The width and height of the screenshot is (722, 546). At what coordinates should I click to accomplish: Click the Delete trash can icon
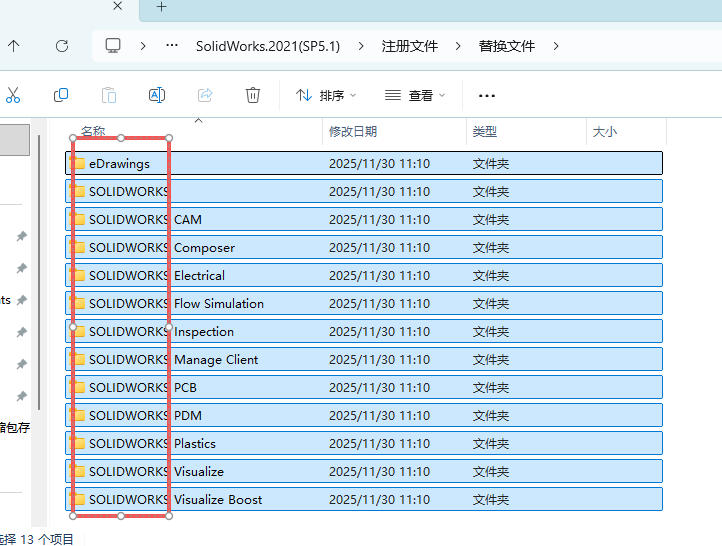(x=253, y=95)
